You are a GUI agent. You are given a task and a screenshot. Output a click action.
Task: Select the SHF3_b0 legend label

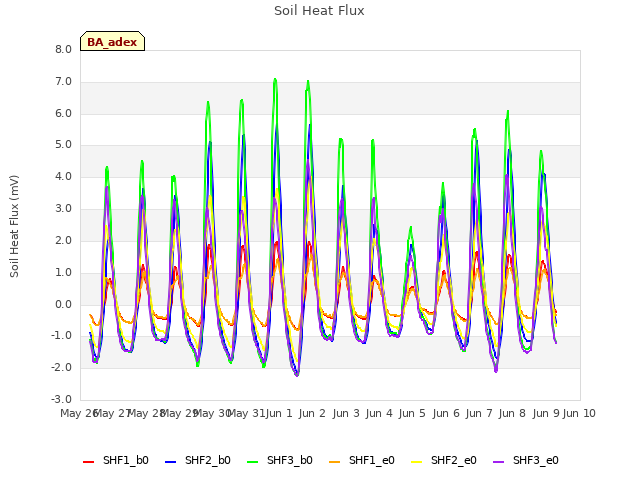pos(290,460)
